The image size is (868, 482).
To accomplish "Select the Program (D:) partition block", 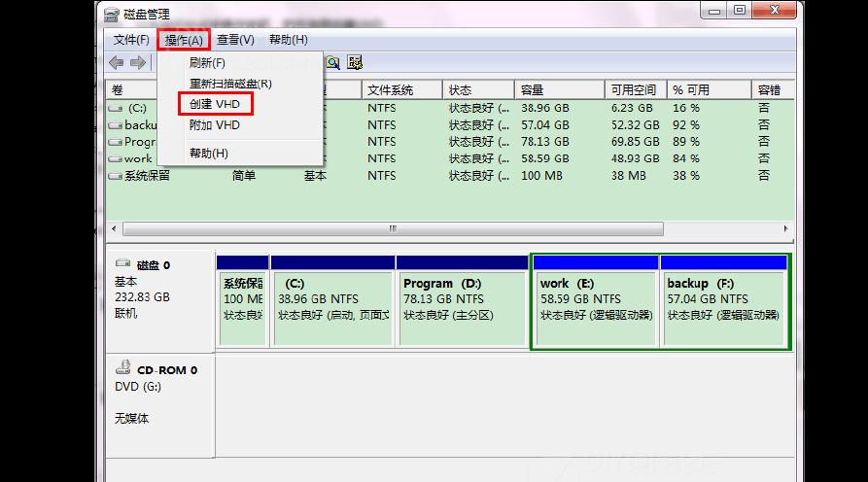I will coord(463,301).
